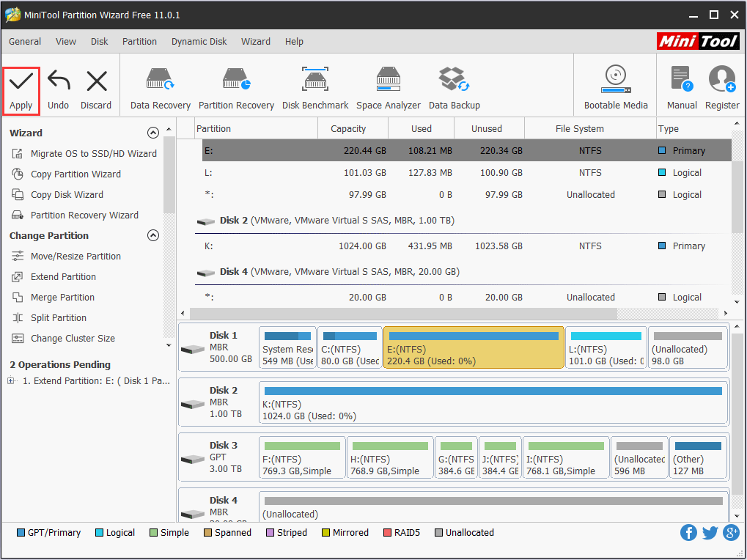Viewport: 747px width, 560px height.
Task: Click the partition list horizontal scrollbar
Action: point(403,313)
